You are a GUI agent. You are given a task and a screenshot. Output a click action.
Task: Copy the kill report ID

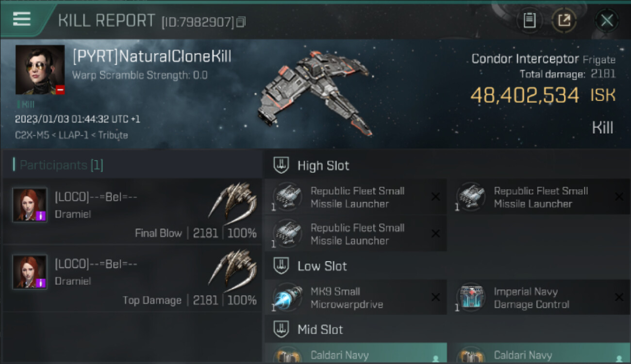click(241, 22)
